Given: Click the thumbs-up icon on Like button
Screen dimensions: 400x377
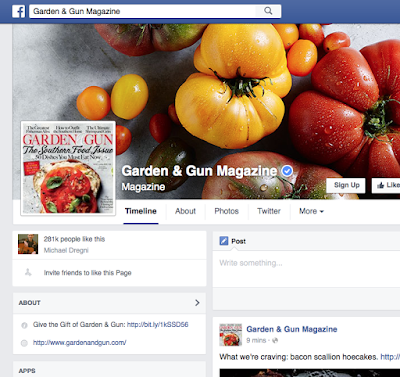Looking at the screenshot, I should [380, 185].
